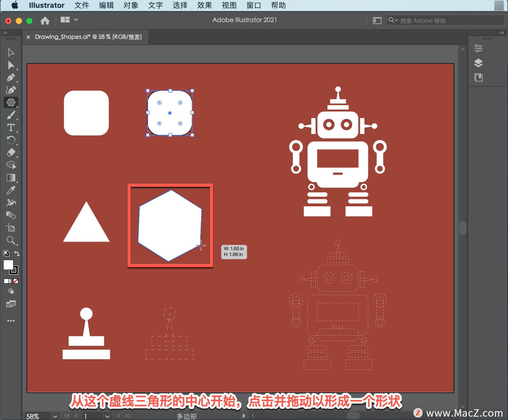The image size is (508, 420).
Task: Select the Direct Selection tool
Action: [11, 65]
